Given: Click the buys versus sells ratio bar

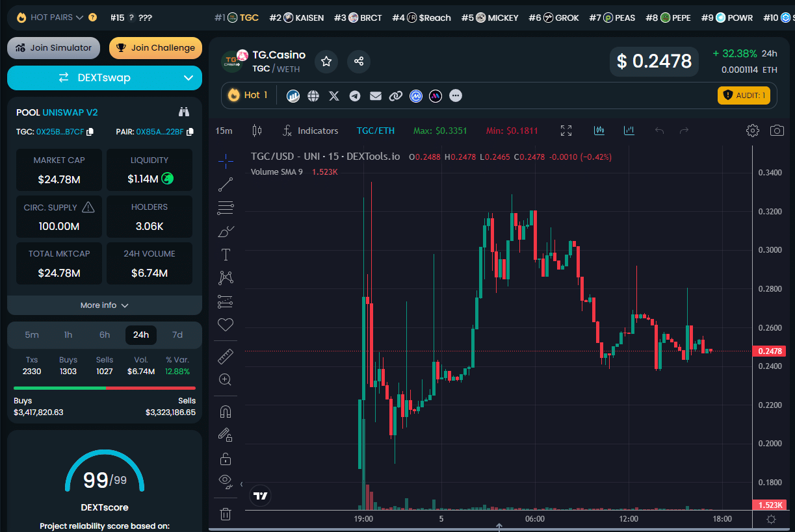Looking at the screenshot, I should [x=105, y=388].
